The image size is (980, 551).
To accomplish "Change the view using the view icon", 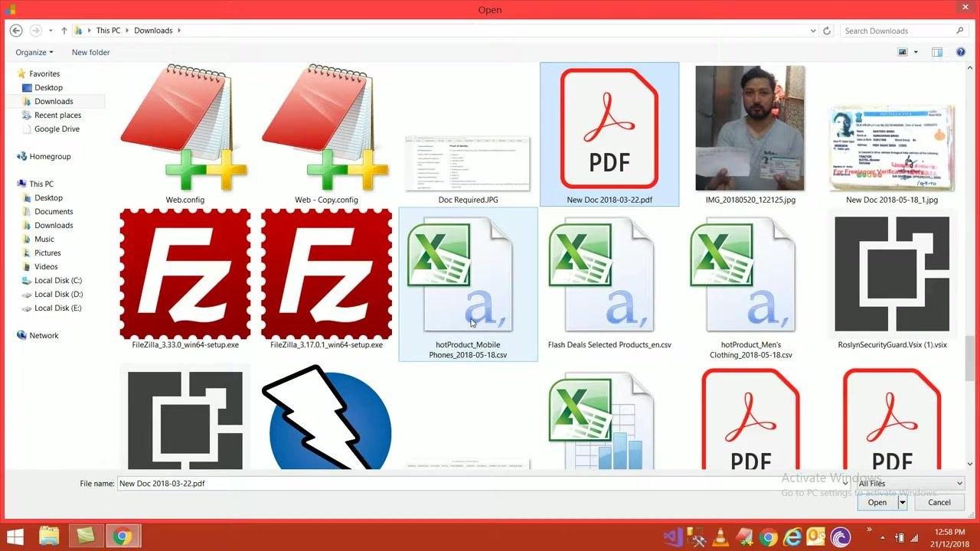I will (x=903, y=52).
